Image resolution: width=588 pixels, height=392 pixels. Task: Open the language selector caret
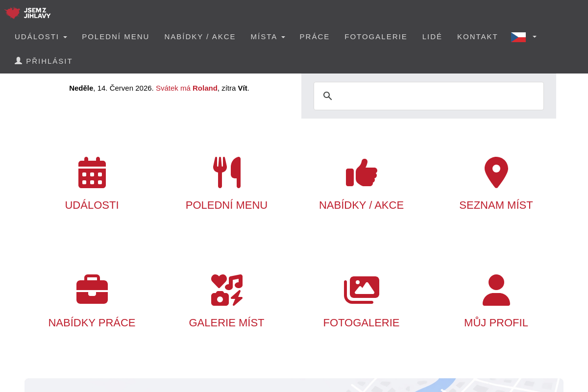click(x=535, y=37)
